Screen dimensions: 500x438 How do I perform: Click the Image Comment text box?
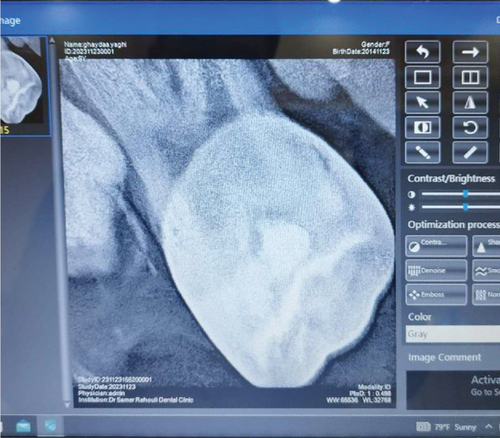point(453,390)
